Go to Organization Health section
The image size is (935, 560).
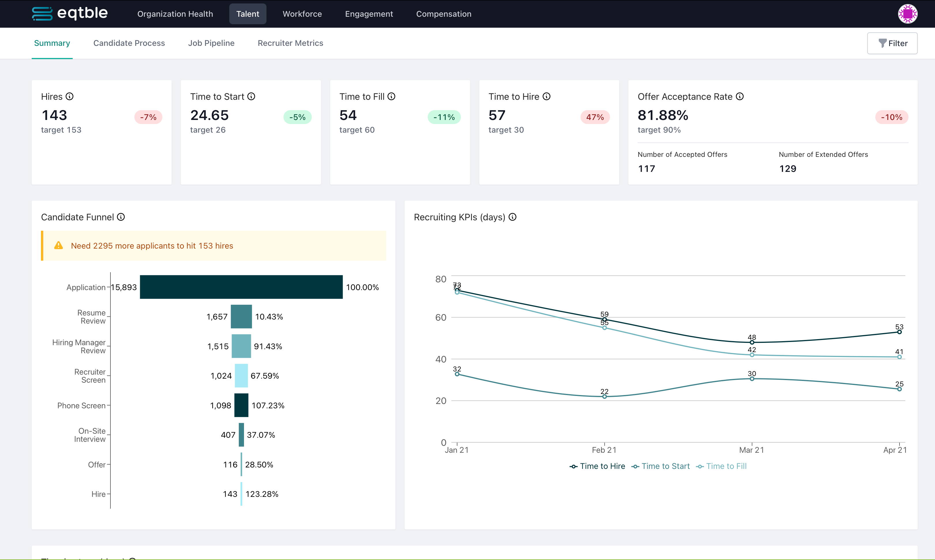pyautogui.click(x=175, y=14)
